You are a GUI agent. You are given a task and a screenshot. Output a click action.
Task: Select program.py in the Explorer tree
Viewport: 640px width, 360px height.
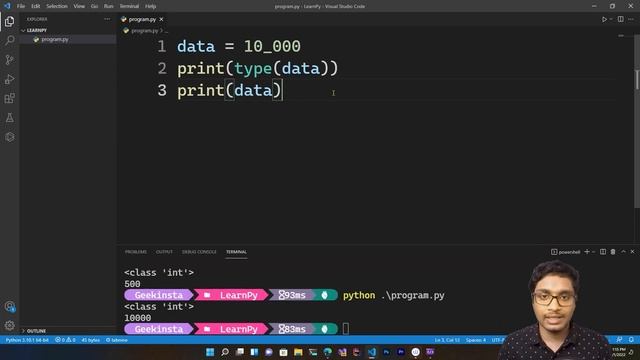pos(55,40)
